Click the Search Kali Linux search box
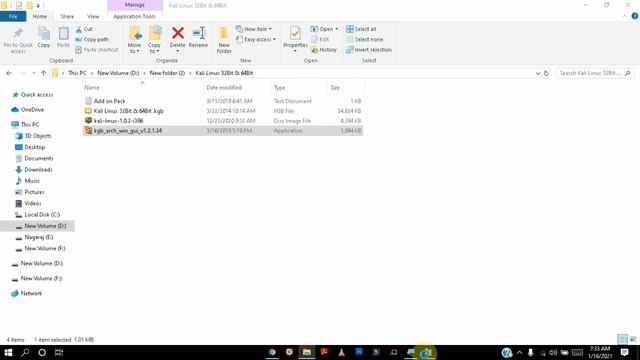 pos(595,73)
